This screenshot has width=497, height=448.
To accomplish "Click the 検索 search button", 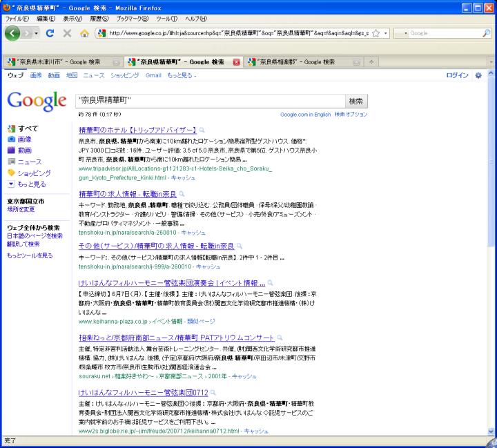I will pyautogui.click(x=356, y=101).
